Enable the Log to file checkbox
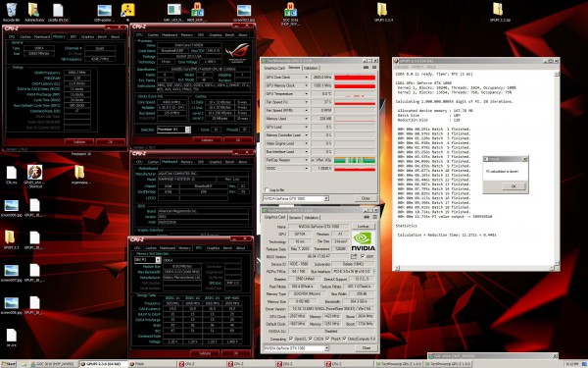Image resolution: width=588 pixels, height=368 pixels. (x=267, y=190)
